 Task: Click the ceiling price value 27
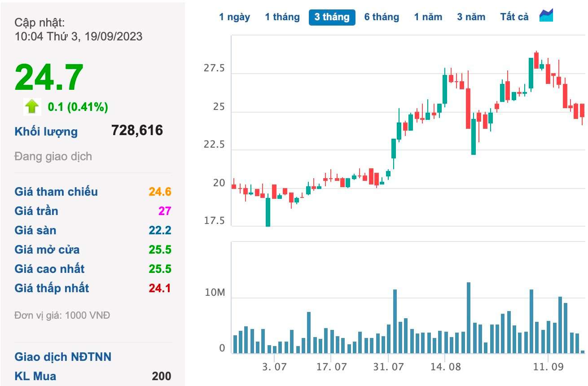[165, 211]
